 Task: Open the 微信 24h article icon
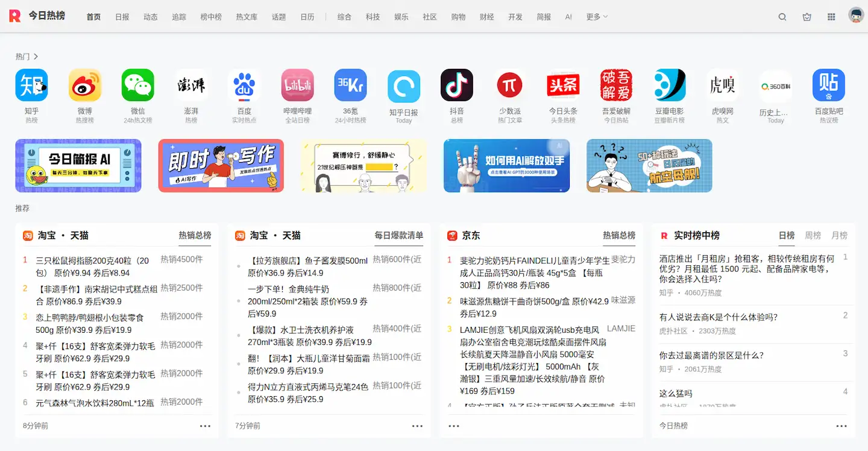(137, 85)
